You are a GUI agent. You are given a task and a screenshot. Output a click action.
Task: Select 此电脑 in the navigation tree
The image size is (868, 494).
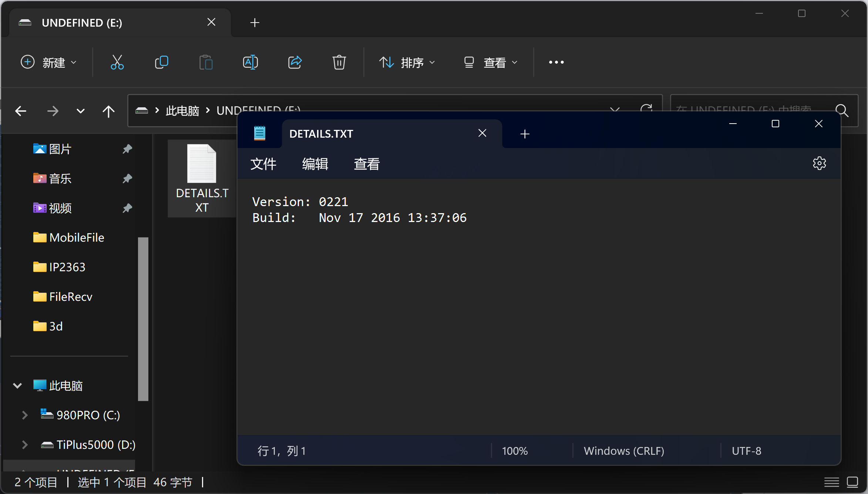coord(58,386)
